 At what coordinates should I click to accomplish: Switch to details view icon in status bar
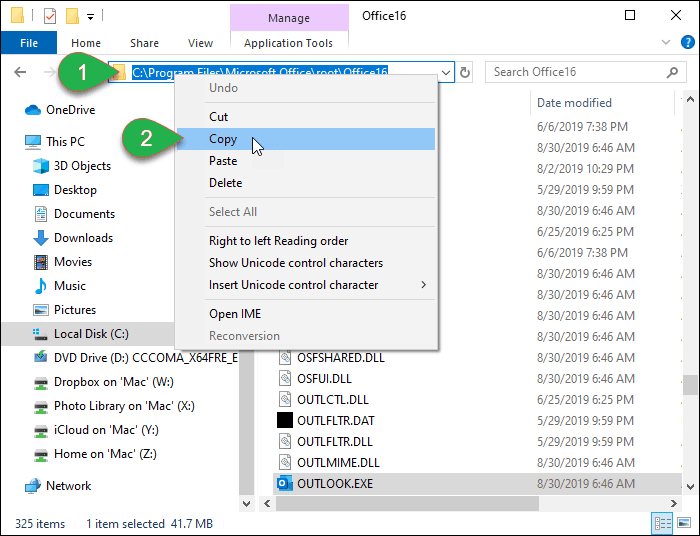click(662, 523)
